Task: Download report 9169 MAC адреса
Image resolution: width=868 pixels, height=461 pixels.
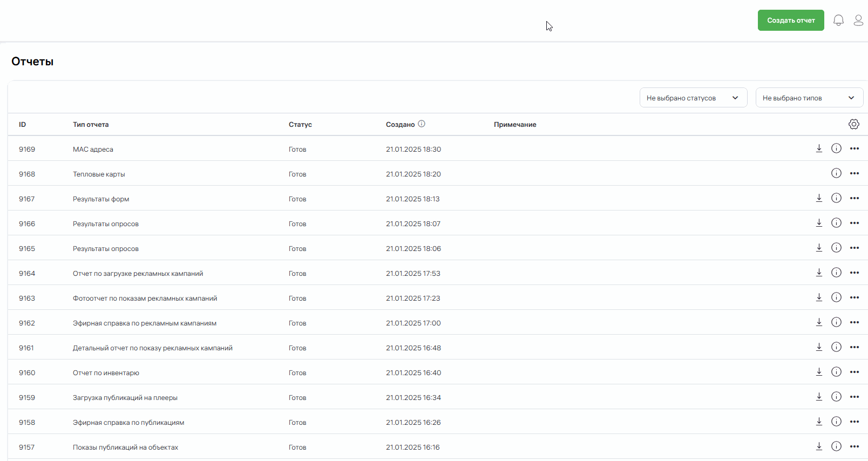Action: (x=819, y=148)
